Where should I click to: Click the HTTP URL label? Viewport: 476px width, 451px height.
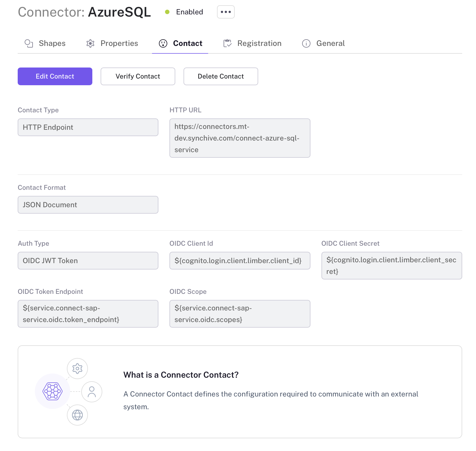pyautogui.click(x=185, y=110)
